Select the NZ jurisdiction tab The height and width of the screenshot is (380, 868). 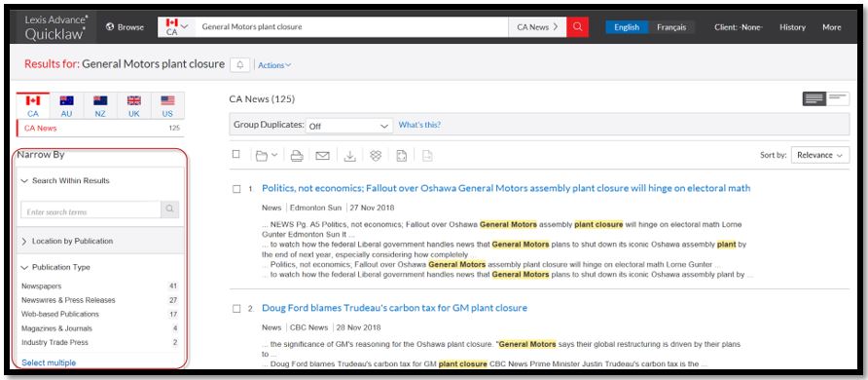(x=100, y=106)
